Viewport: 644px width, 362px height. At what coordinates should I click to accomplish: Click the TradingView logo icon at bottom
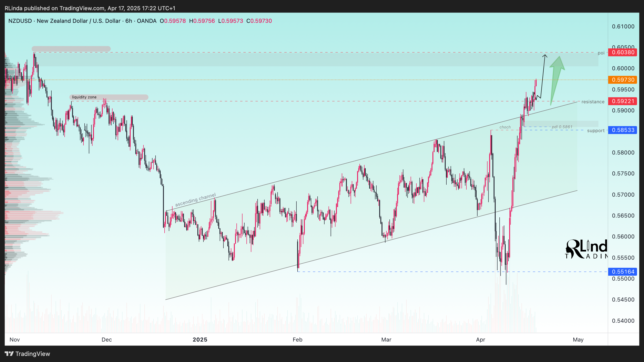coord(9,353)
